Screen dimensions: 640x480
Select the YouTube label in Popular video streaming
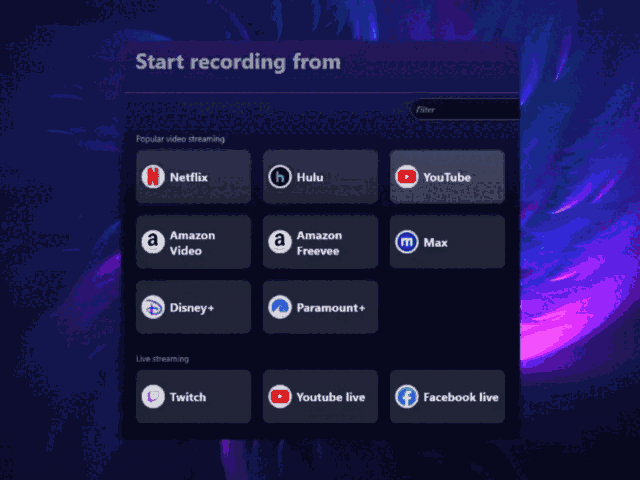tap(447, 177)
